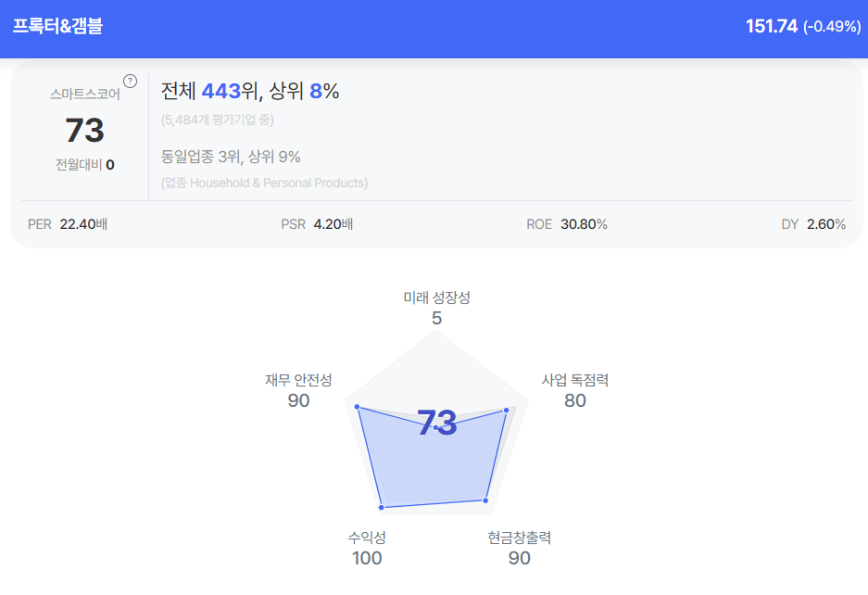Click the DY 2.60% metric
Image resolution: width=868 pixels, height=595 pixels.
[813, 224]
